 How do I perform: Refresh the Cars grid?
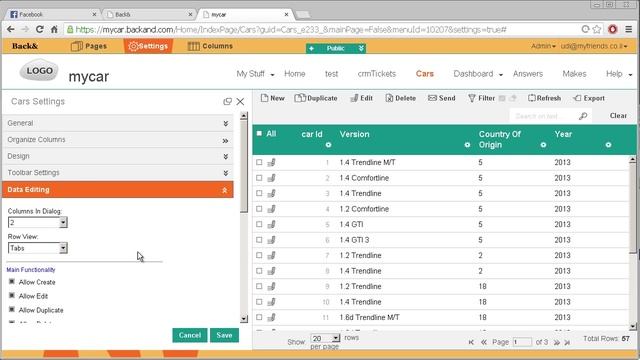[544, 98]
